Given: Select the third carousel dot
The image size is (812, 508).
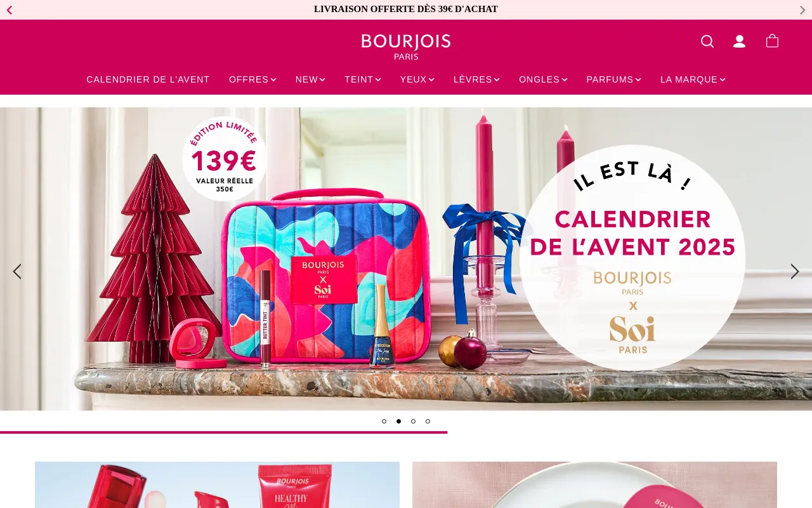Looking at the screenshot, I should point(413,421).
